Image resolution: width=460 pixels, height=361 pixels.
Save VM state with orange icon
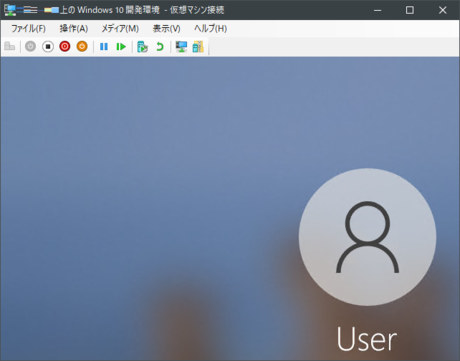[82, 46]
